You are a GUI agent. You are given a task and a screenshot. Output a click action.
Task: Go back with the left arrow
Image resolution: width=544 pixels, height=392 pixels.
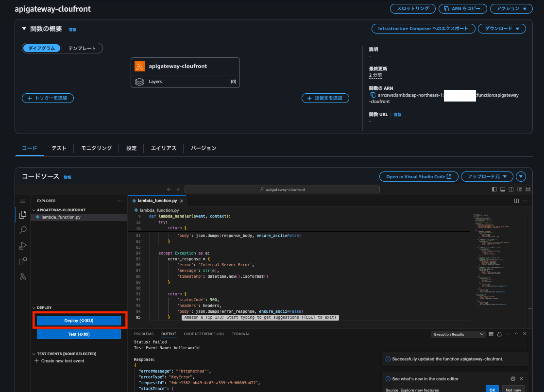[x=169, y=189]
